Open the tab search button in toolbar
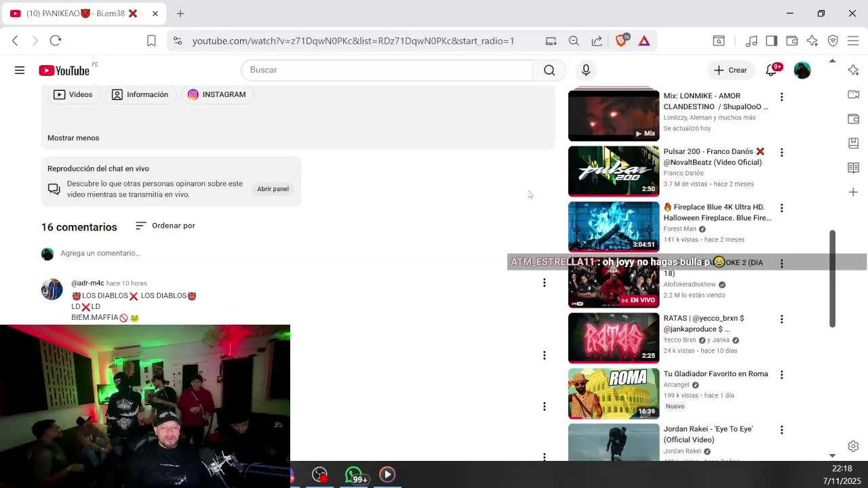868x488 pixels. (719, 41)
